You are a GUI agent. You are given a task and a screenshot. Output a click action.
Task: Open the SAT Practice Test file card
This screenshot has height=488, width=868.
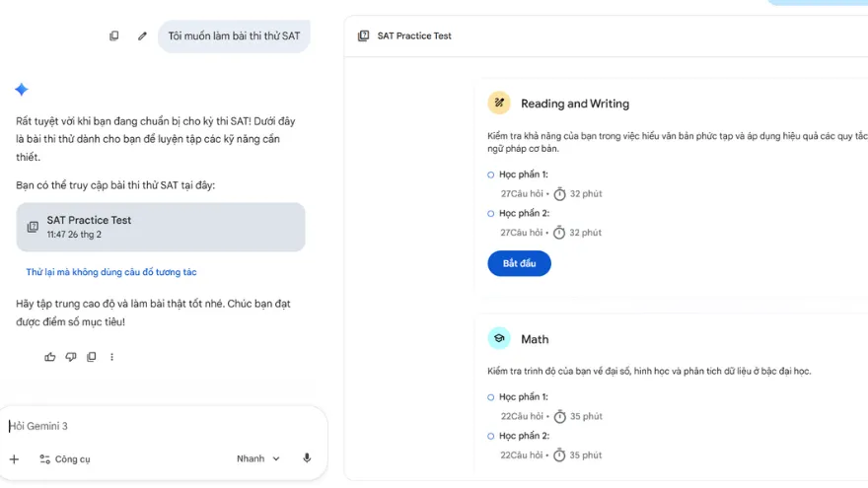click(x=161, y=227)
